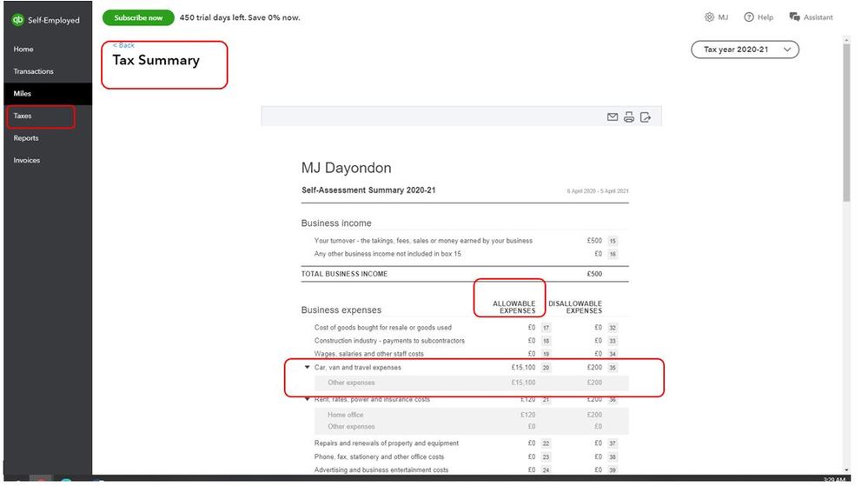Click the export icon in report toolbar
The height and width of the screenshot is (486, 868).
pos(646,117)
